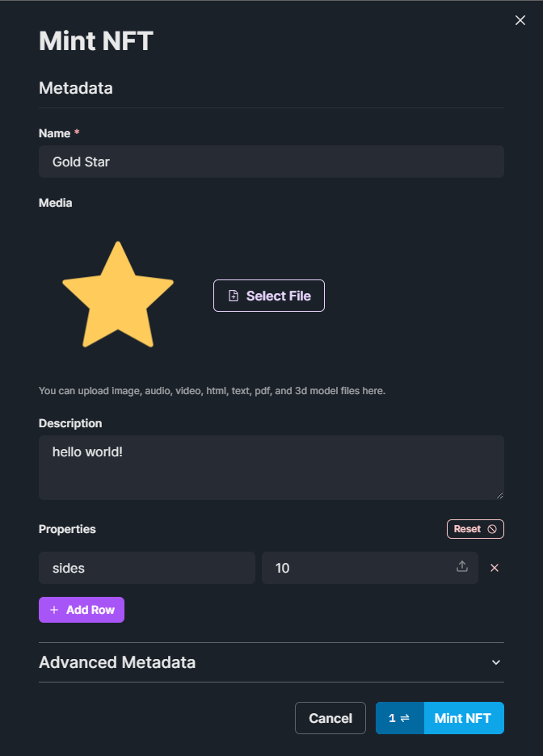Reset the Properties section

click(475, 529)
